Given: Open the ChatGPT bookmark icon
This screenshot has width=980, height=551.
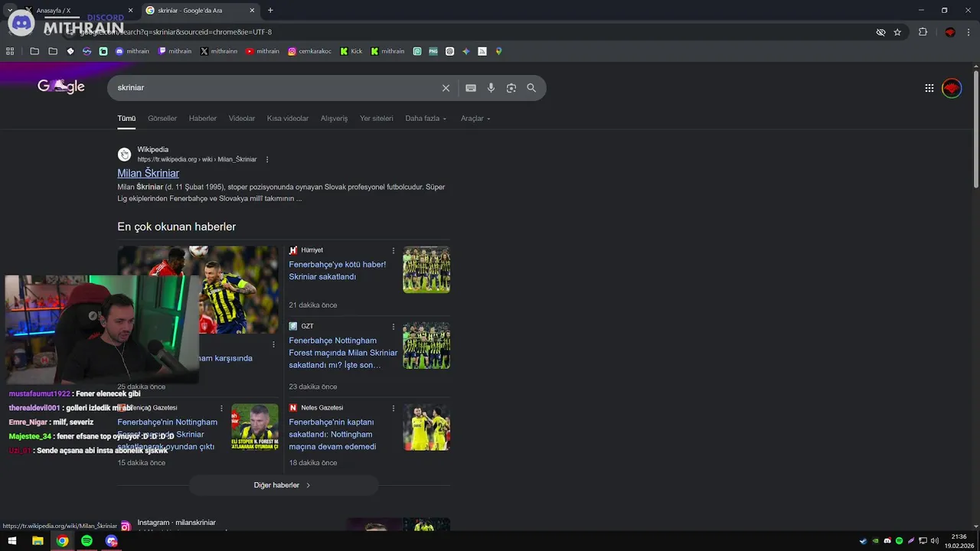Looking at the screenshot, I should [x=450, y=51].
